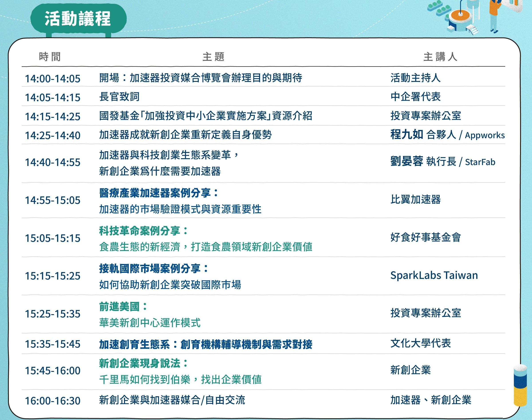Click the SparkLabs Taiwan speaker entry
This screenshot has height=420, width=532.
pos(434,275)
